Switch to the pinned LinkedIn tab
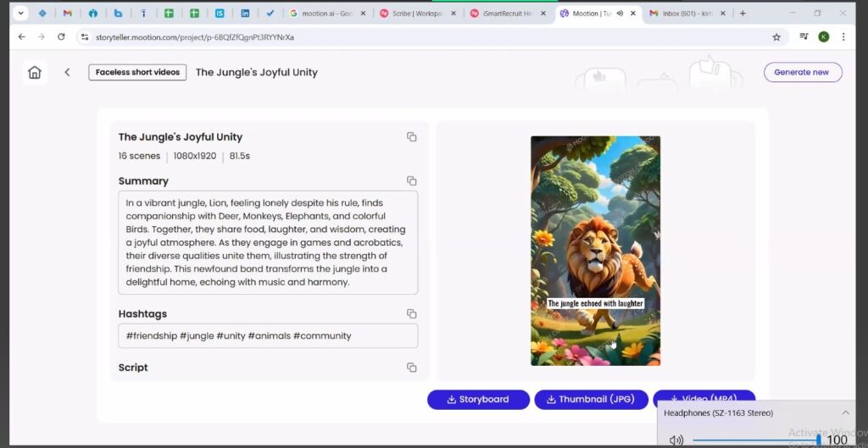 pos(245,14)
